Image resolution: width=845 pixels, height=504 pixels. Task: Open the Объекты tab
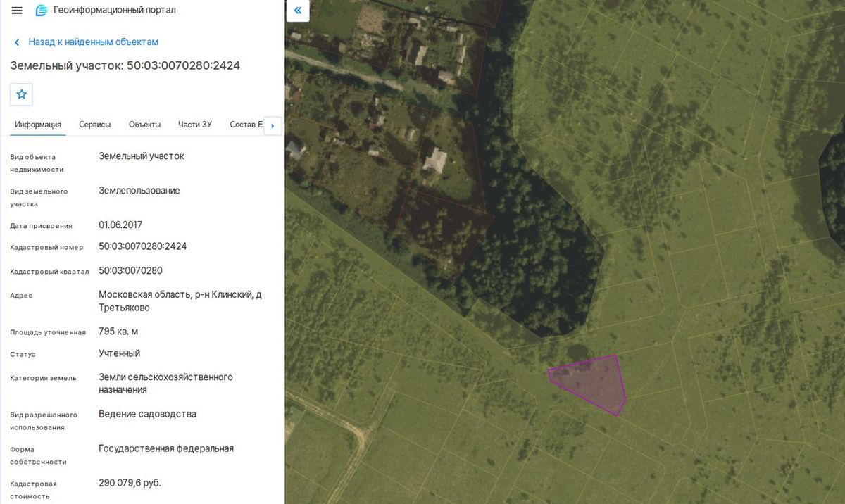(145, 125)
